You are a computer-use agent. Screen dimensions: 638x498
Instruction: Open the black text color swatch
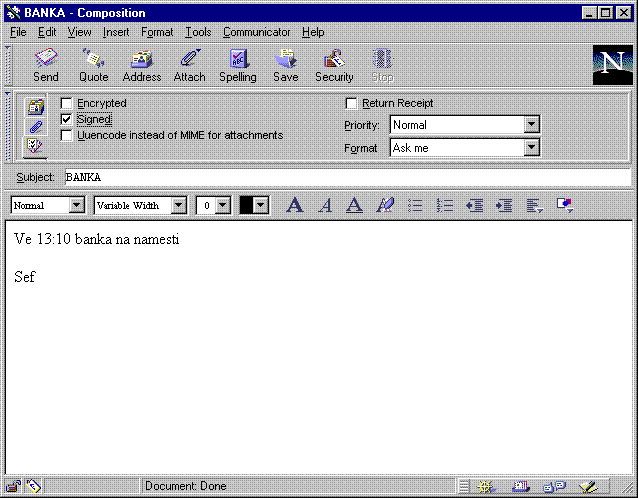pyautogui.click(x=254, y=205)
